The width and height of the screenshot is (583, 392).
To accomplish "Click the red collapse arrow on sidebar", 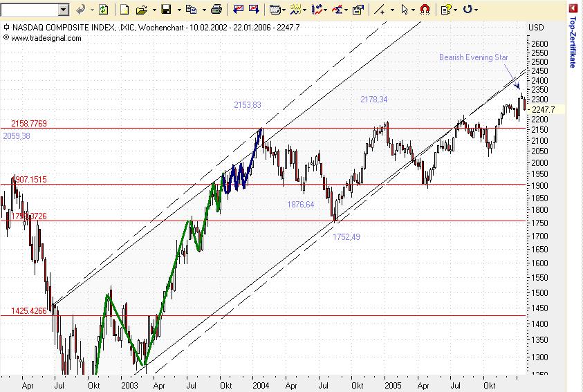I will [x=573, y=9].
